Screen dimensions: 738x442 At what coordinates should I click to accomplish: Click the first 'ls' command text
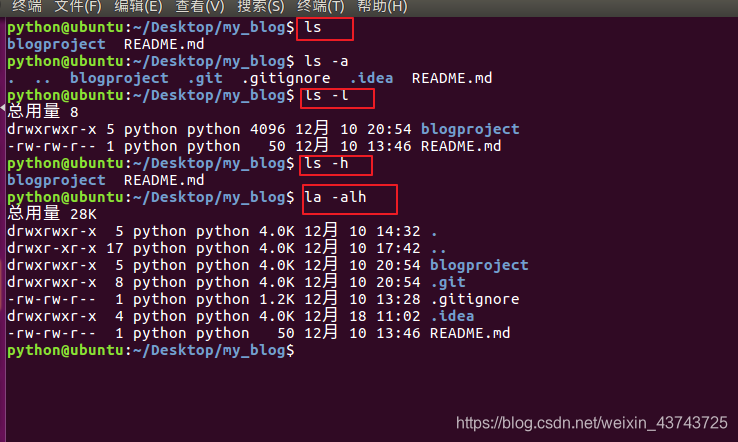(x=313, y=27)
